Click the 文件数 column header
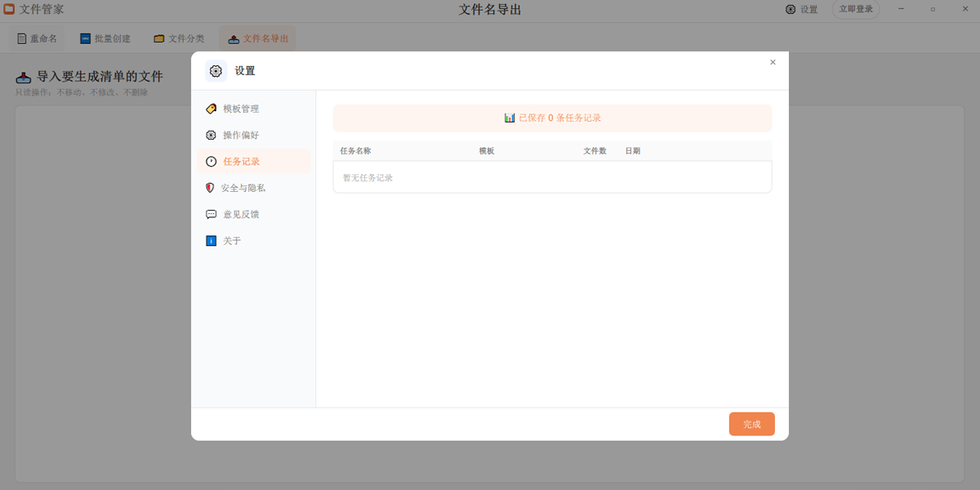 (595, 151)
